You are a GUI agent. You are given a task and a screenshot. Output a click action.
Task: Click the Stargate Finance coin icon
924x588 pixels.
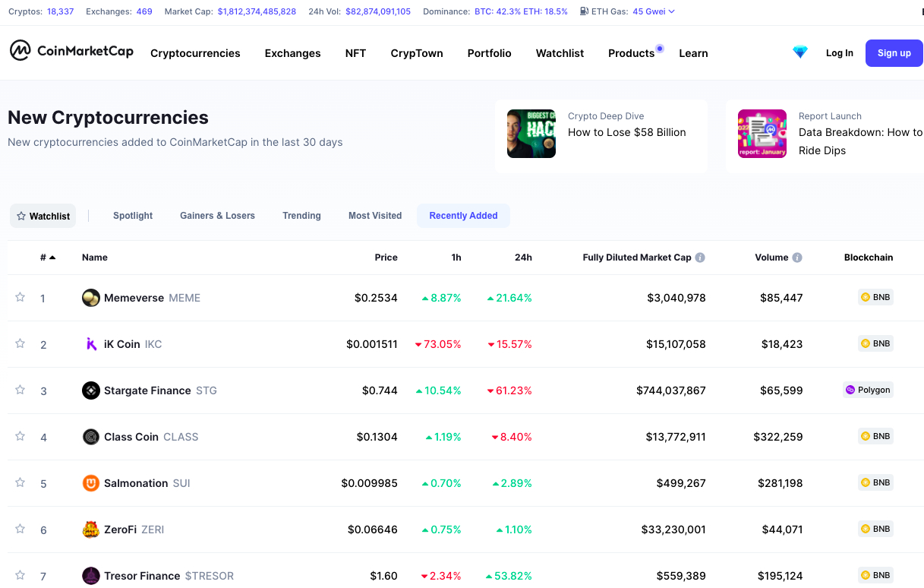91,390
